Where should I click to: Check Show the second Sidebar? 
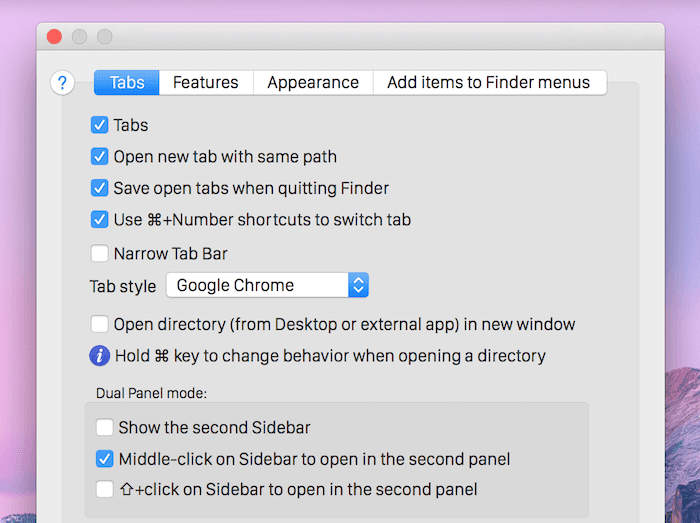(x=104, y=427)
